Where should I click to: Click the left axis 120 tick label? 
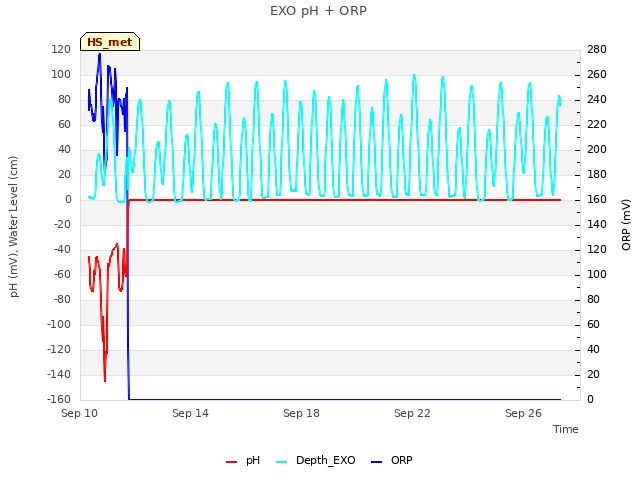coord(61,49)
